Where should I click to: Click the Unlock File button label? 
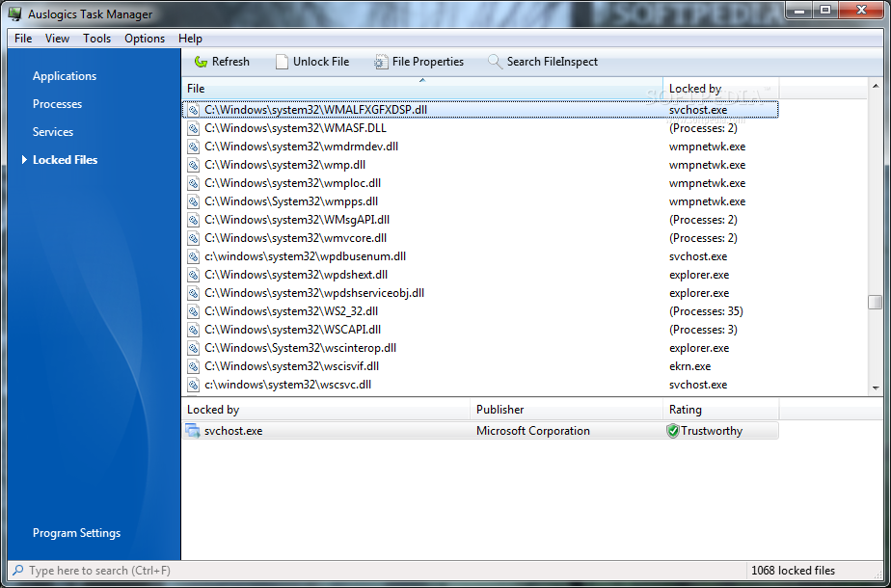(x=321, y=62)
